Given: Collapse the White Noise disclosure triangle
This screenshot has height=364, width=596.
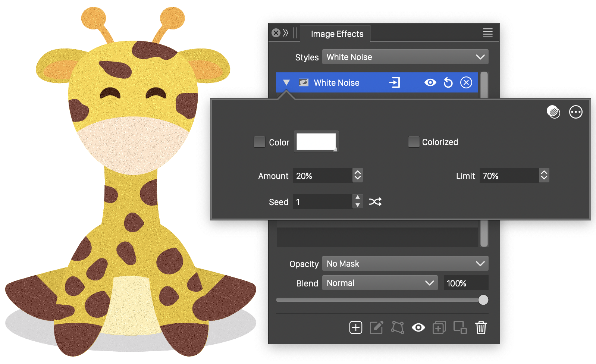Looking at the screenshot, I should (x=286, y=82).
